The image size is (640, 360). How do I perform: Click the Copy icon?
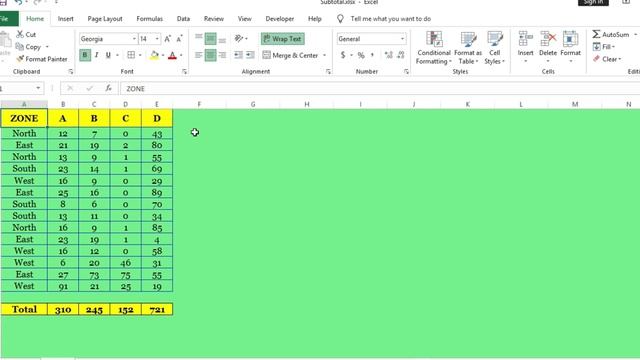[20, 47]
